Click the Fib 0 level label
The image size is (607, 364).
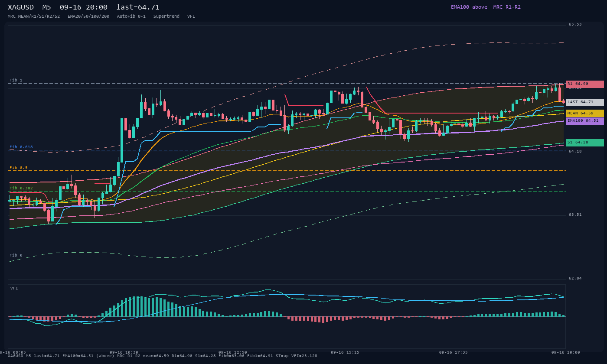(x=16, y=255)
